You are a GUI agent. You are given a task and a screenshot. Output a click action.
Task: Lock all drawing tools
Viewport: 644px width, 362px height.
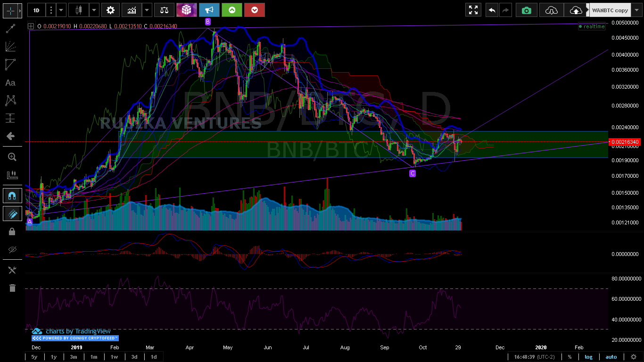[12, 231]
